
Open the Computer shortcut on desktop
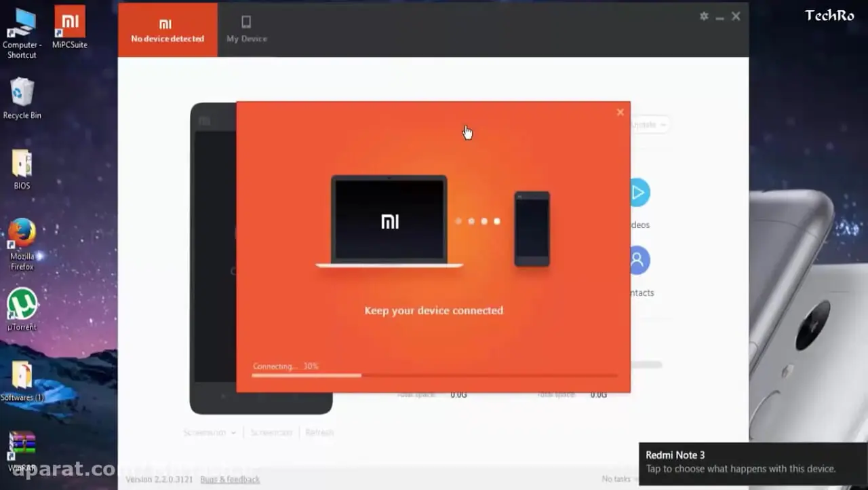[22, 33]
